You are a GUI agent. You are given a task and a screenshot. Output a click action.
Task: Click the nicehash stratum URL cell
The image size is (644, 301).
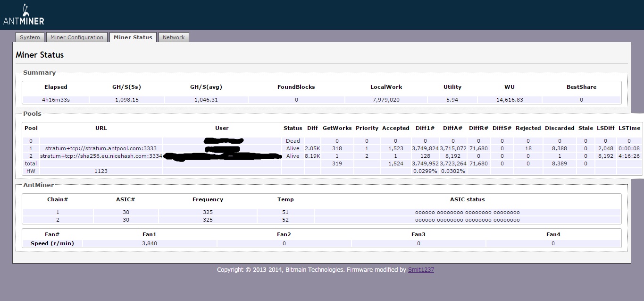point(101,156)
